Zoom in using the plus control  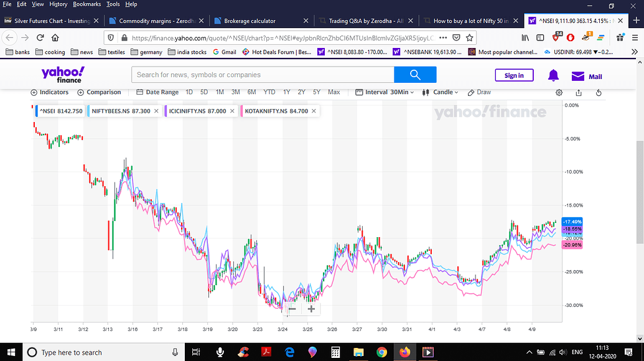point(310,308)
